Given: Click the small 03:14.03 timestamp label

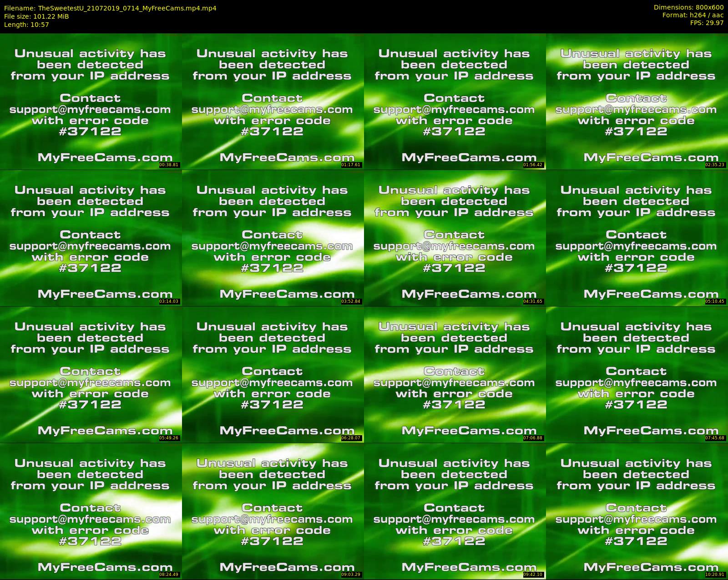Looking at the screenshot, I should pyautogui.click(x=169, y=301).
